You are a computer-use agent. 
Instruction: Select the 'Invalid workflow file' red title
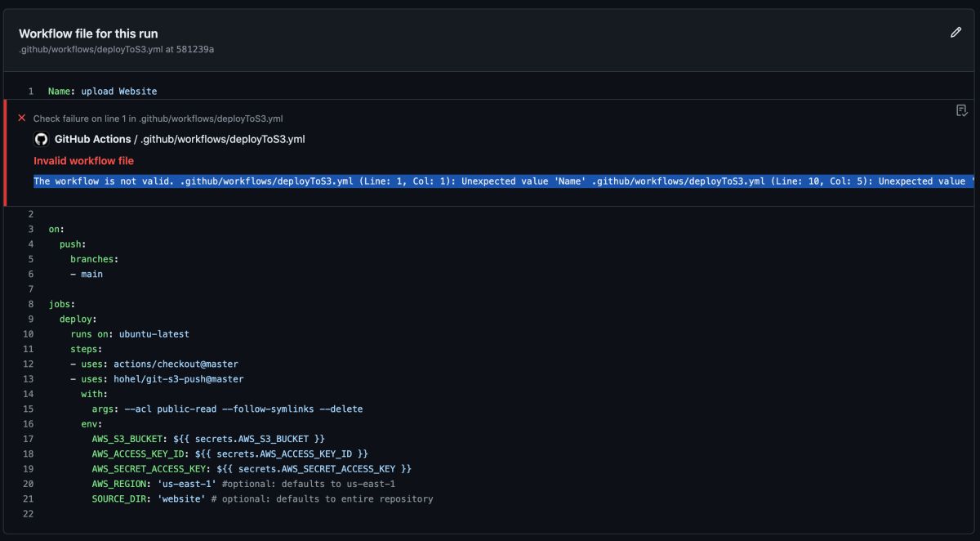point(83,161)
